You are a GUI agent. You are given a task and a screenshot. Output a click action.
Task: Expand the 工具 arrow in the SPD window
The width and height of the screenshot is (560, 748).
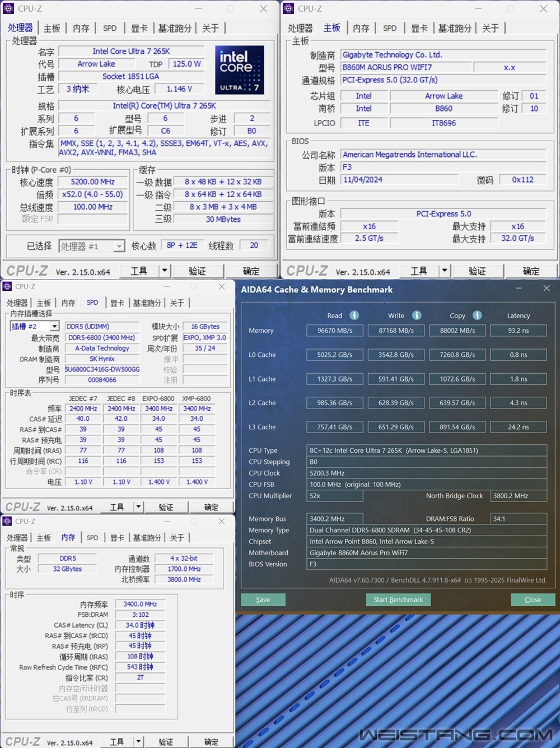[x=138, y=507]
